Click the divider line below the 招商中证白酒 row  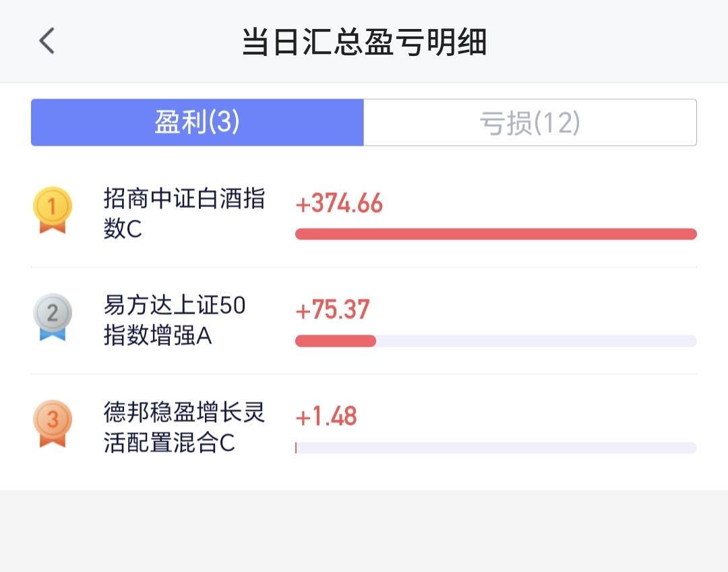click(x=364, y=267)
